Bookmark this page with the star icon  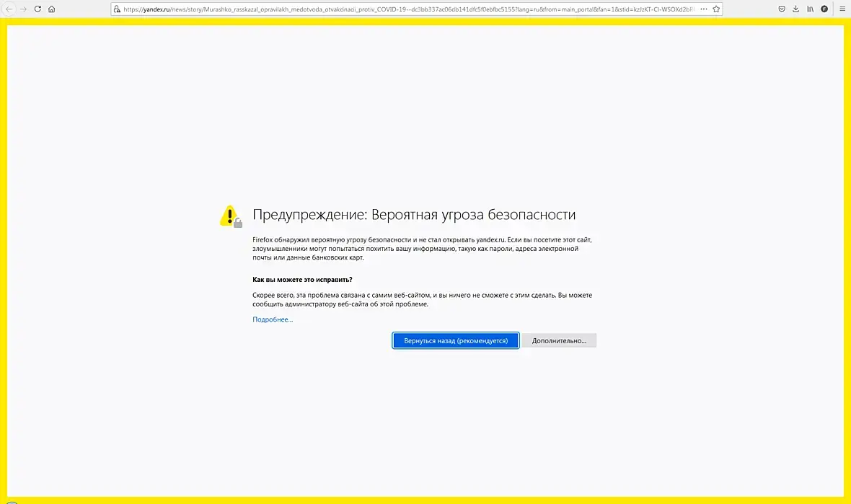point(716,9)
